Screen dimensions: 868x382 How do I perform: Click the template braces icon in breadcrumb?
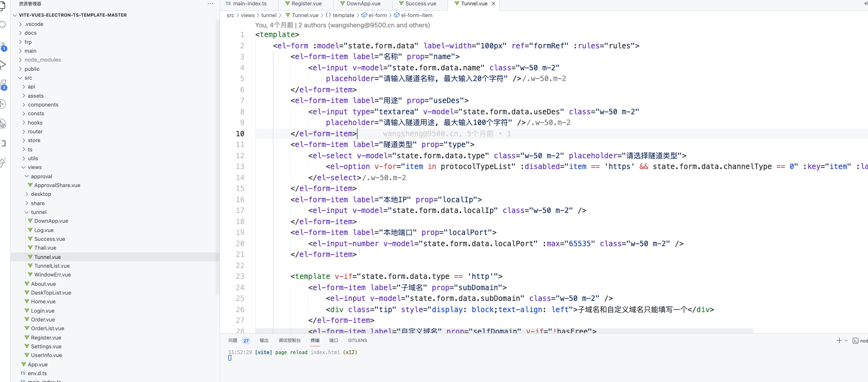pos(328,15)
